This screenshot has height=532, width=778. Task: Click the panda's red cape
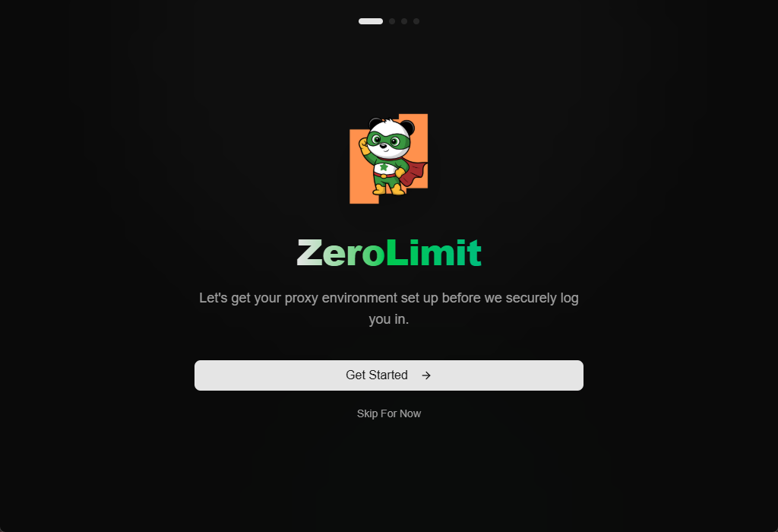(414, 173)
